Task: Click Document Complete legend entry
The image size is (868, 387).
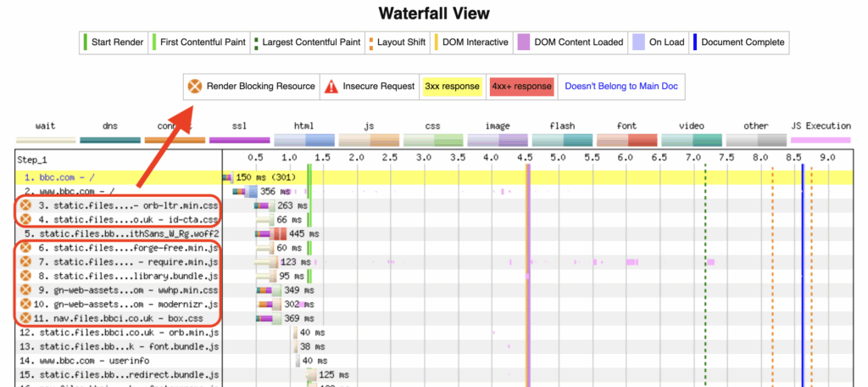Action: 739,42
